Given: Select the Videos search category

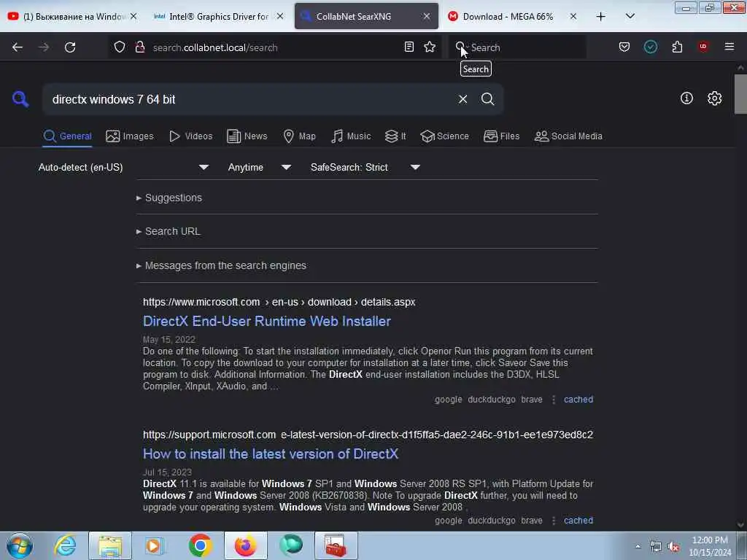Looking at the screenshot, I should point(191,136).
